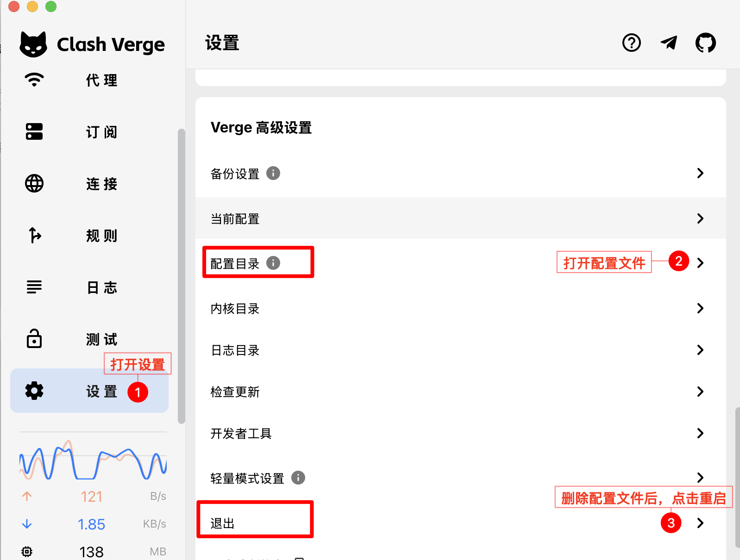740x560 pixels.
Task: Click the Clash Verge cat logo
Action: click(33, 44)
